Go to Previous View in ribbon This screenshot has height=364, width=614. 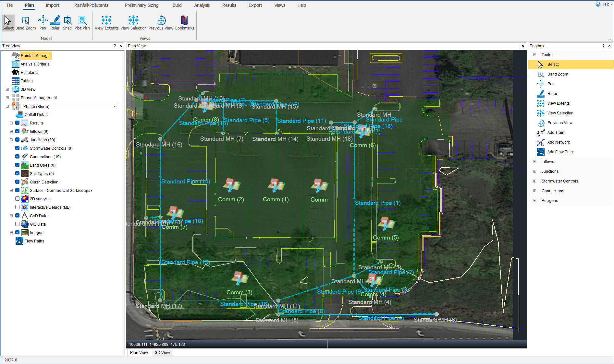pos(161,23)
